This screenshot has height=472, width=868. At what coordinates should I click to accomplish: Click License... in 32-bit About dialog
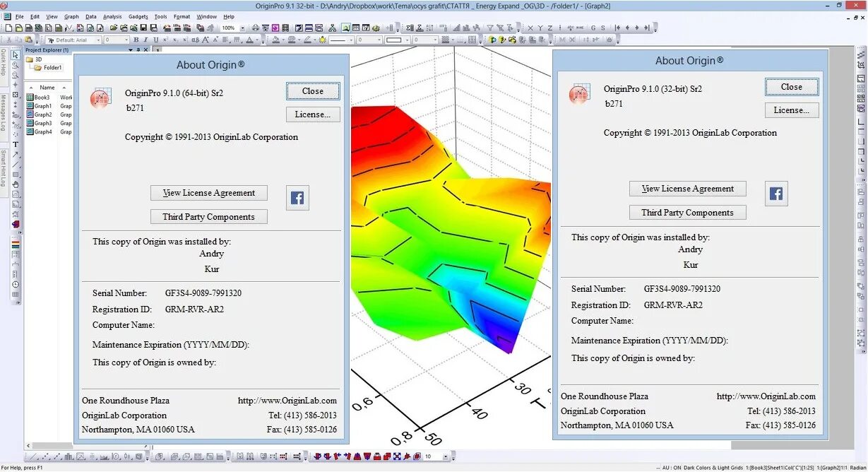[x=792, y=110]
